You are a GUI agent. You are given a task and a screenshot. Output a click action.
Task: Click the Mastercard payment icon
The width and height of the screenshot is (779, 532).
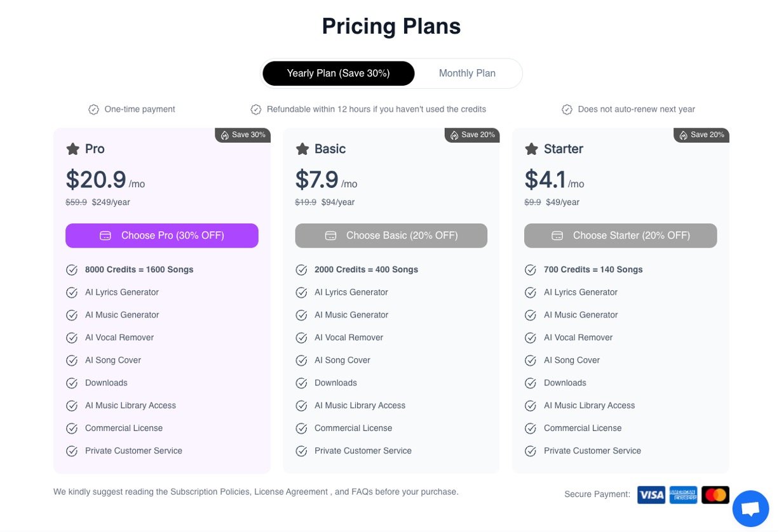[x=715, y=495]
